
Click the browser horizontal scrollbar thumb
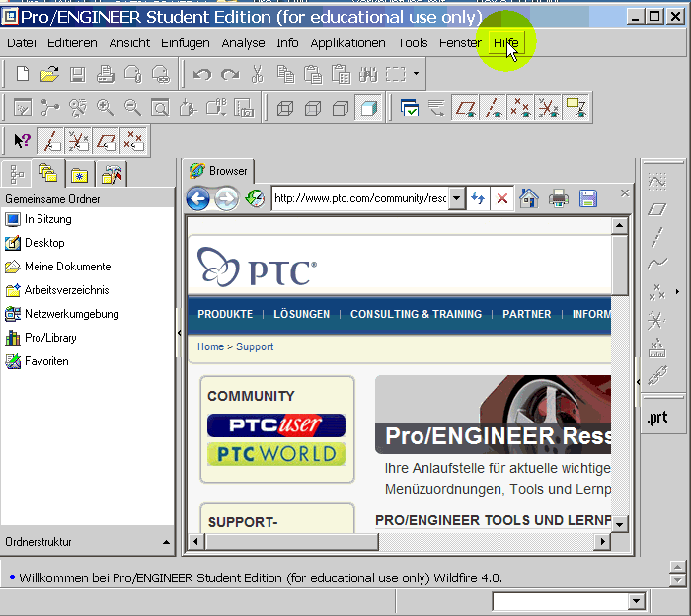click(x=292, y=541)
